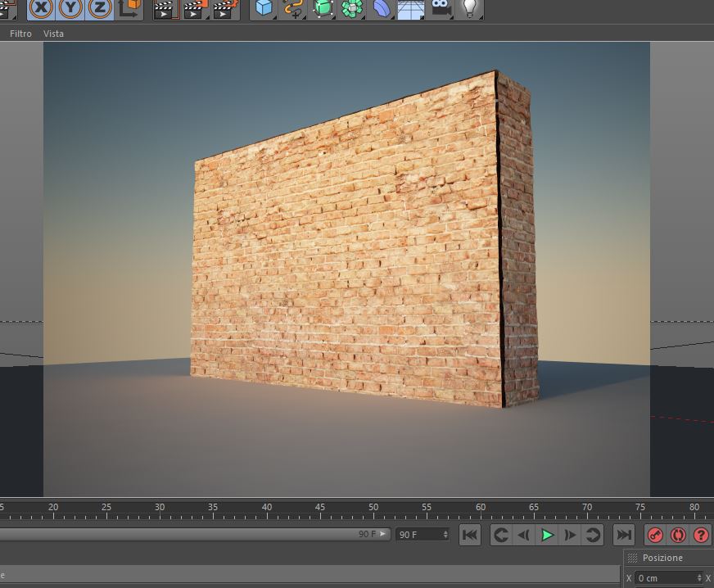This screenshot has width=714, height=588.
Task: Go to start of animation
Action: 470,535
